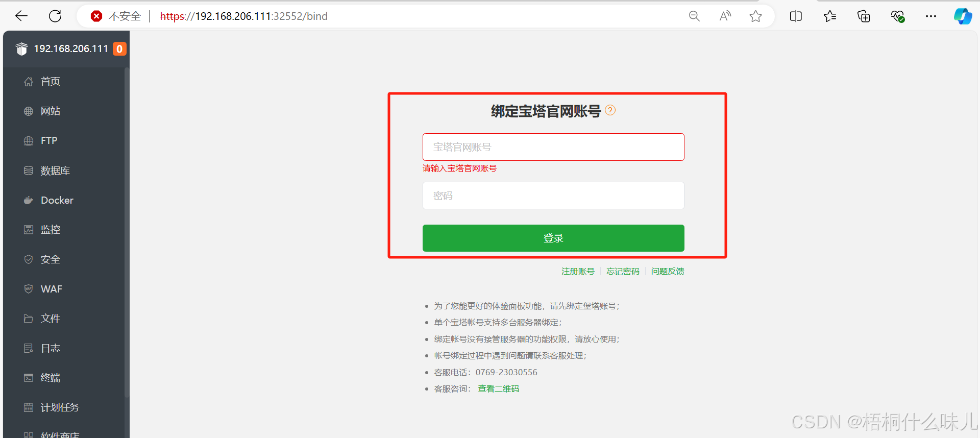This screenshot has width=980, height=438.
Task: Click the Baota panel logo icon
Action: [x=21, y=49]
